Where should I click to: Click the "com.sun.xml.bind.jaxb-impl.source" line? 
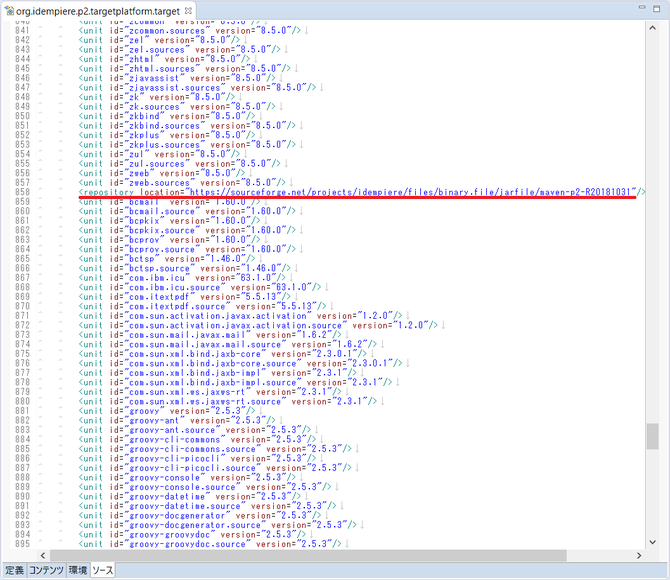(x=235, y=382)
